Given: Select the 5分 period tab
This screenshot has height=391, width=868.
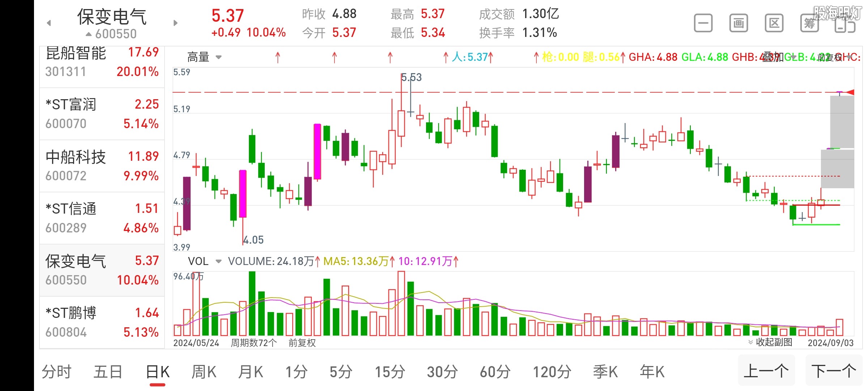Looking at the screenshot, I should coord(341,372).
